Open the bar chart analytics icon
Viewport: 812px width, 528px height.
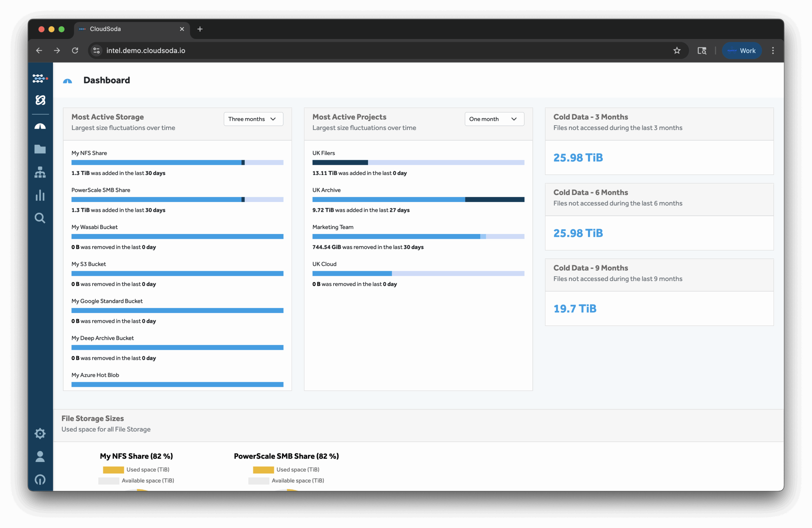40,195
